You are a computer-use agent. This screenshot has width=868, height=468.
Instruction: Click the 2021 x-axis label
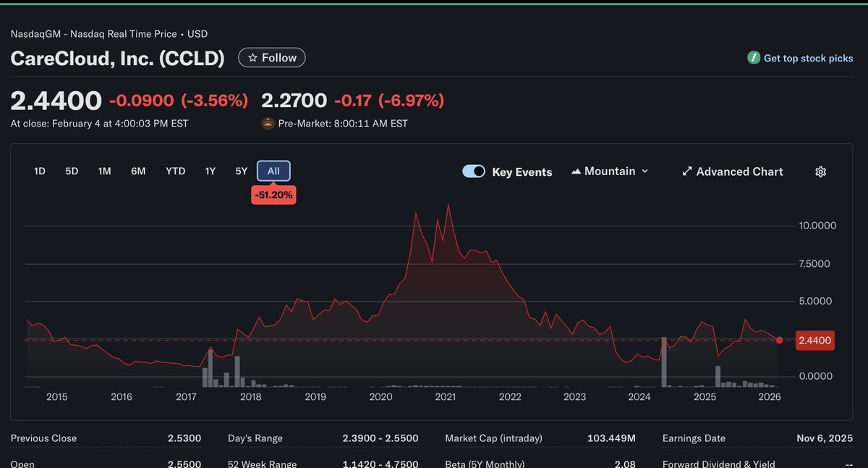point(446,396)
